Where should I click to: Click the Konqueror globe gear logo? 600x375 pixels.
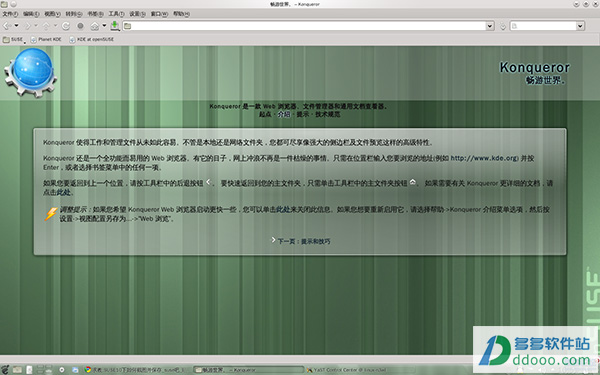point(31,73)
